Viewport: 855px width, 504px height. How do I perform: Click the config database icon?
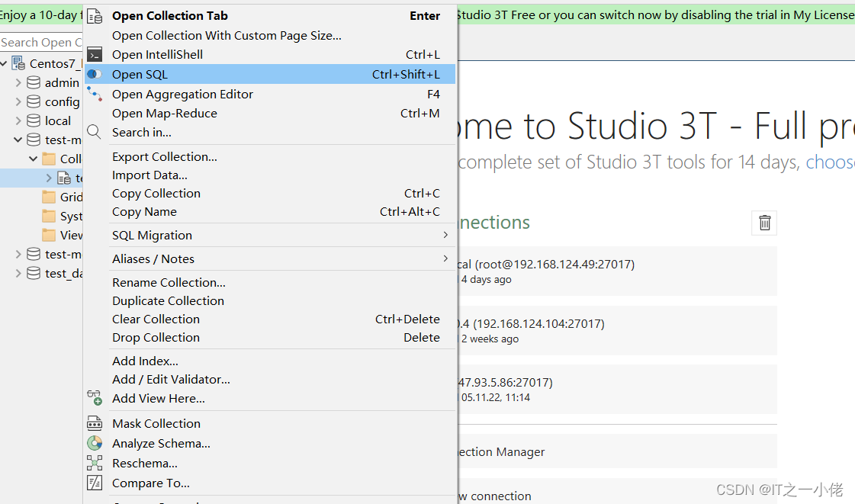coord(34,101)
